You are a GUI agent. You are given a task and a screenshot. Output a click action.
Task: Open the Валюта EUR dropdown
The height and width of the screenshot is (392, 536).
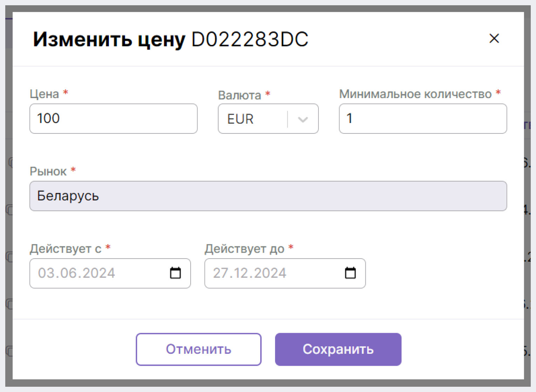(268, 119)
